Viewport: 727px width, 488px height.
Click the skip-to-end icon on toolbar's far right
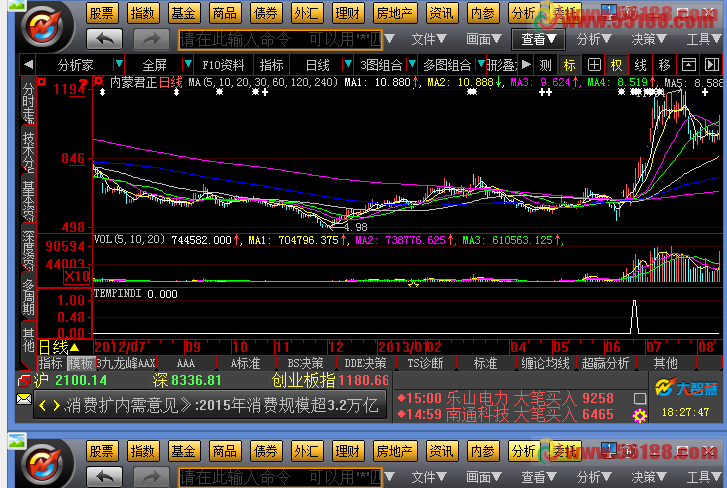click(x=712, y=65)
